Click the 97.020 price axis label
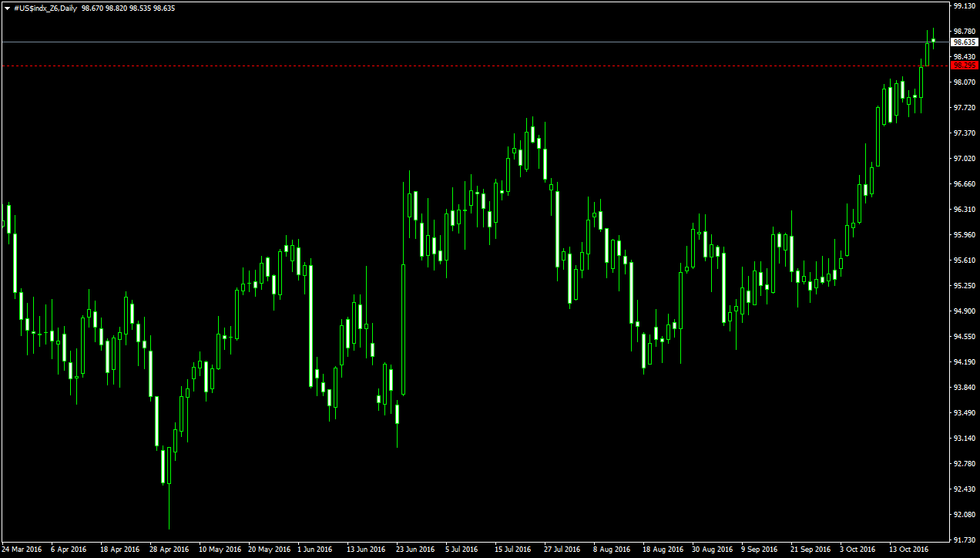The image size is (980, 558). click(x=963, y=159)
